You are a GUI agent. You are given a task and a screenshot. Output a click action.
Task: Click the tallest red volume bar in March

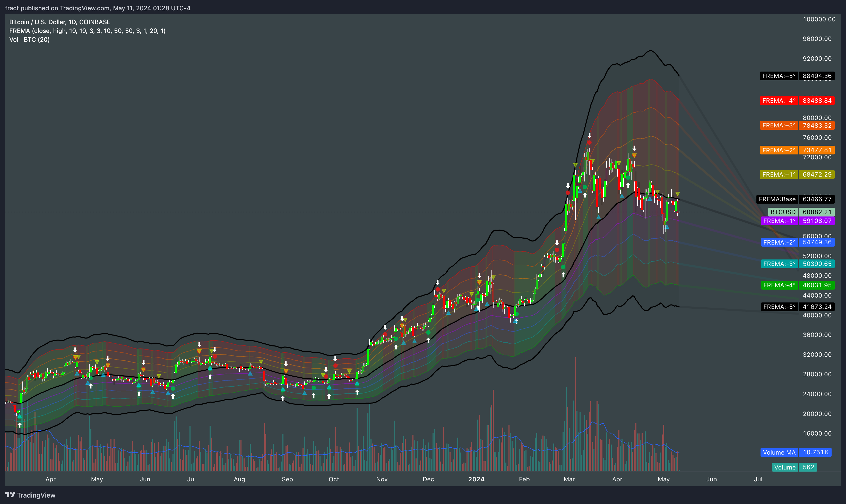[575, 414]
